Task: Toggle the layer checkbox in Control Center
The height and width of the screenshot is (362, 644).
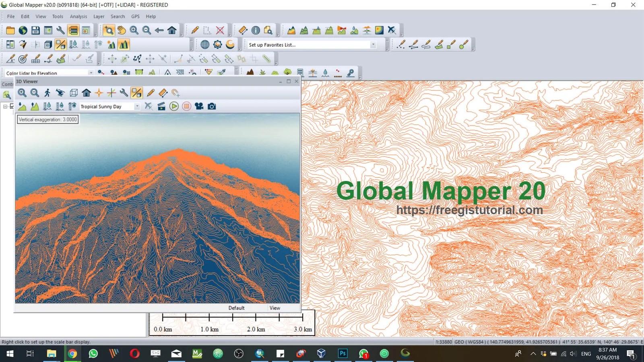Action: tap(12, 106)
